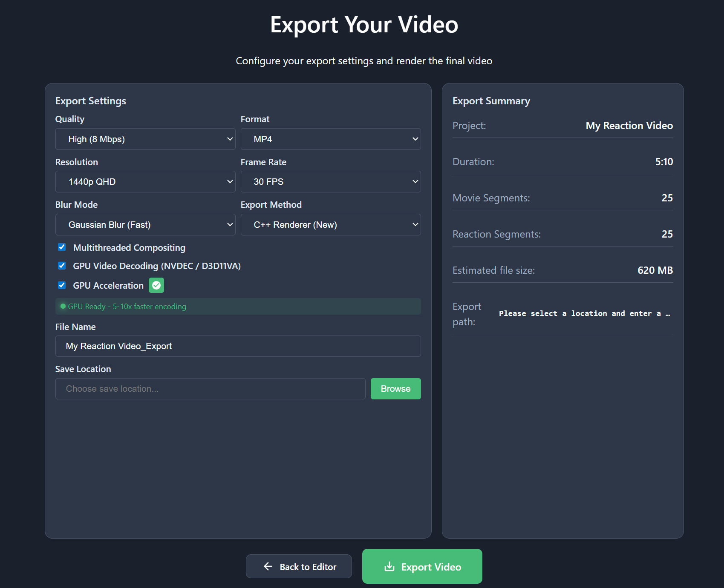Change Resolution from 1440p QHD dropdown
This screenshot has height=588, width=724.
[145, 181]
